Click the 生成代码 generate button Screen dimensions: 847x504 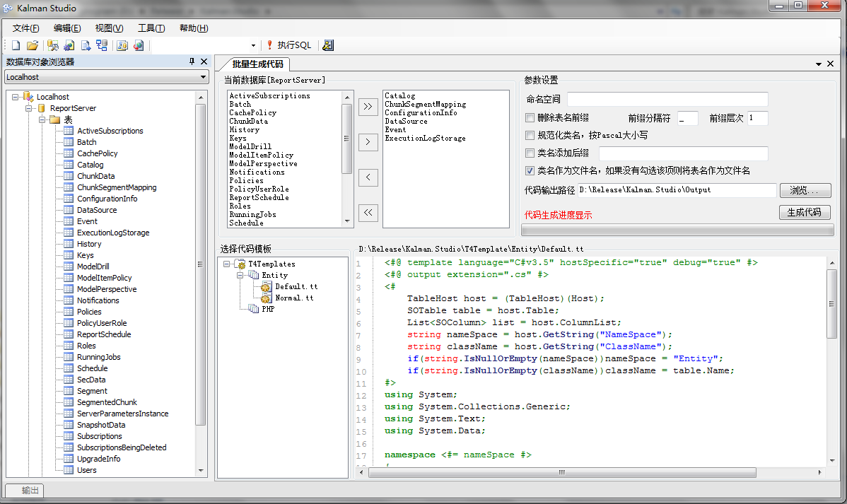pos(805,212)
